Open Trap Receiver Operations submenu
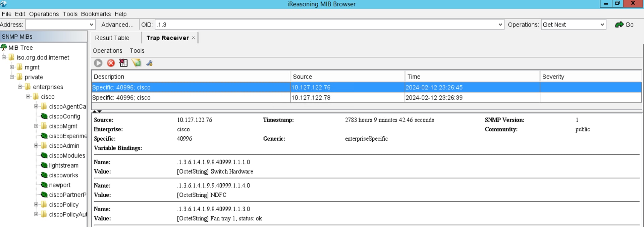 coord(107,51)
